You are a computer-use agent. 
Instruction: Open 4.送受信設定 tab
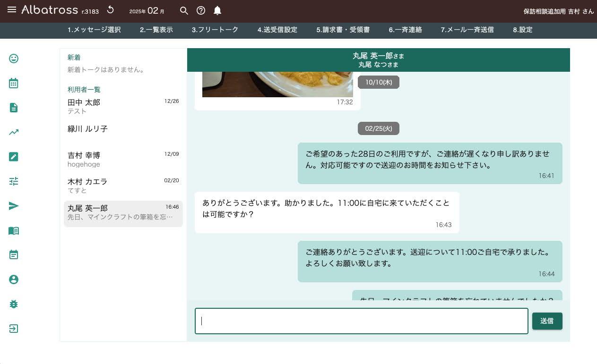pos(277,30)
